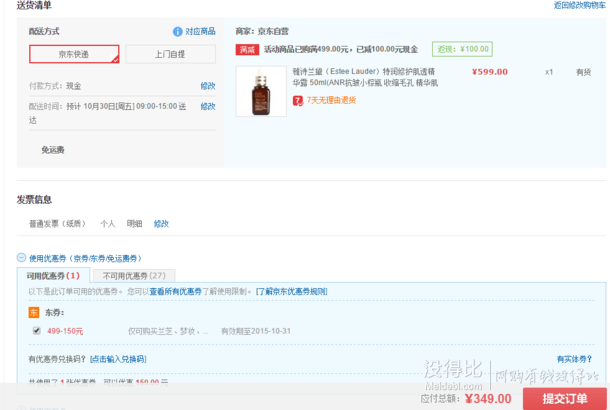Collapse the 使用优惠券 section with minus icon
The width and height of the screenshot is (610, 410).
(x=21, y=258)
